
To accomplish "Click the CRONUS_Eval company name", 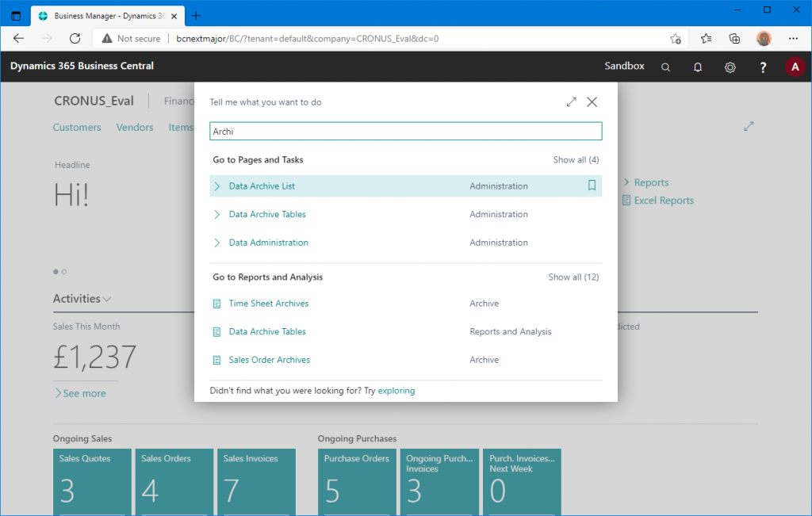I will click(94, 101).
